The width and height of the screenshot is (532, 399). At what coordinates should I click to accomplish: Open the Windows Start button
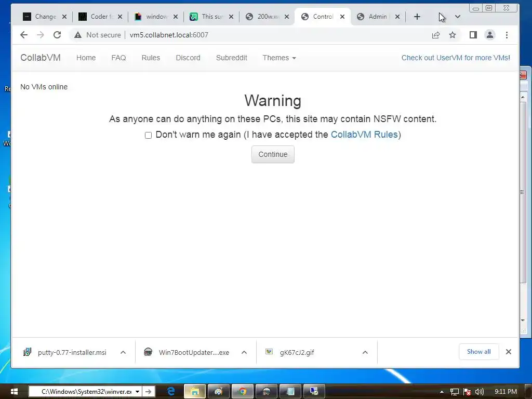click(14, 392)
